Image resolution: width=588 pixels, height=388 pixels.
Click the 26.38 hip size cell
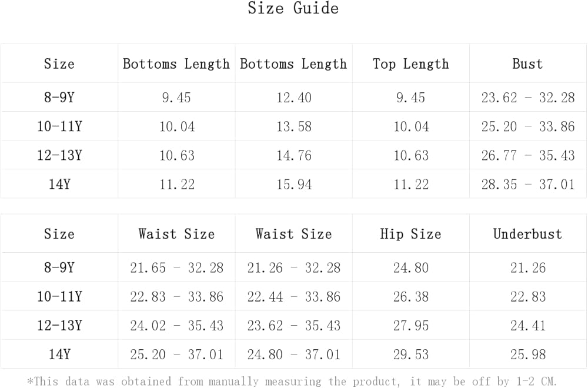point(410,297)
